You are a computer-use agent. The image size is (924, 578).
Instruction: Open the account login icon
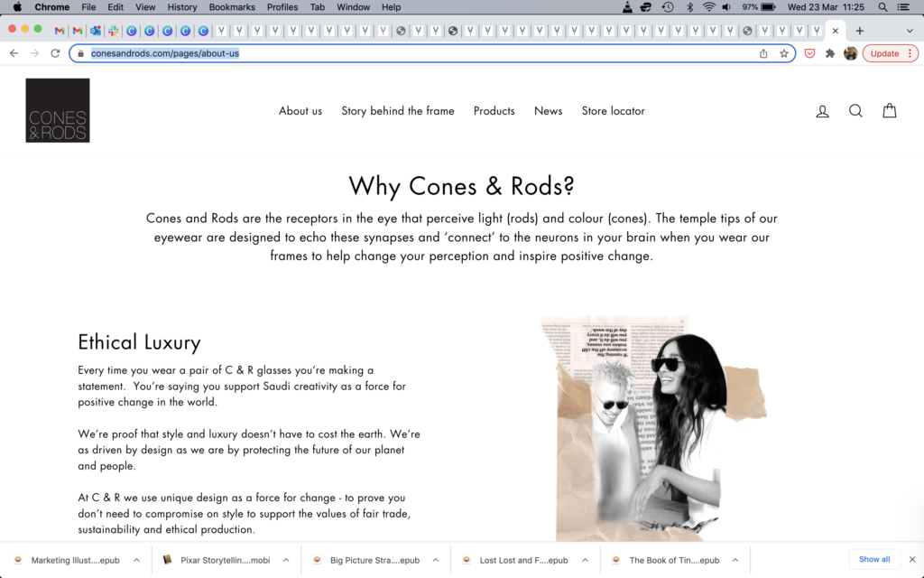[823, 111]
